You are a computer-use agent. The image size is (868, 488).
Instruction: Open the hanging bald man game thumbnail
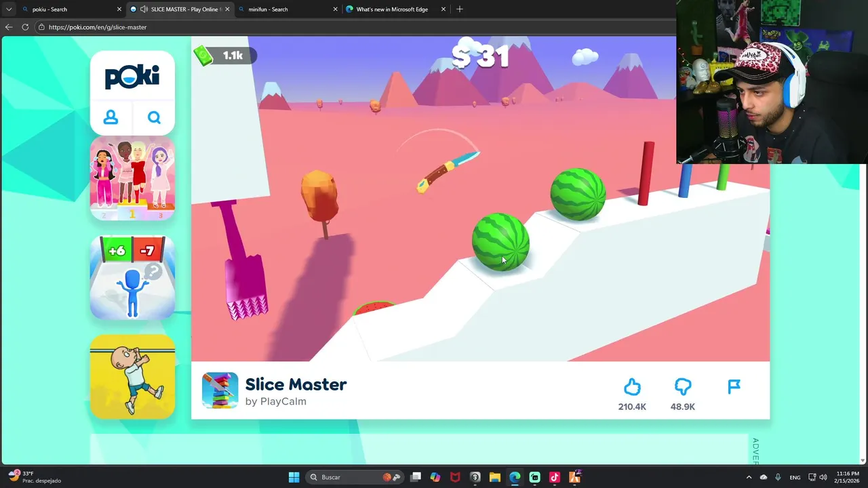132,376
